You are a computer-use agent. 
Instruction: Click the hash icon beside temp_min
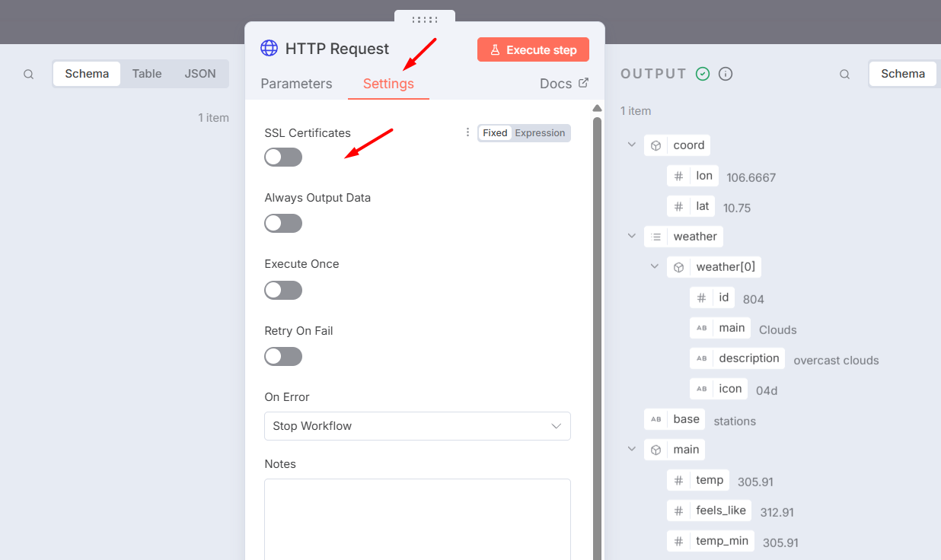678,541
